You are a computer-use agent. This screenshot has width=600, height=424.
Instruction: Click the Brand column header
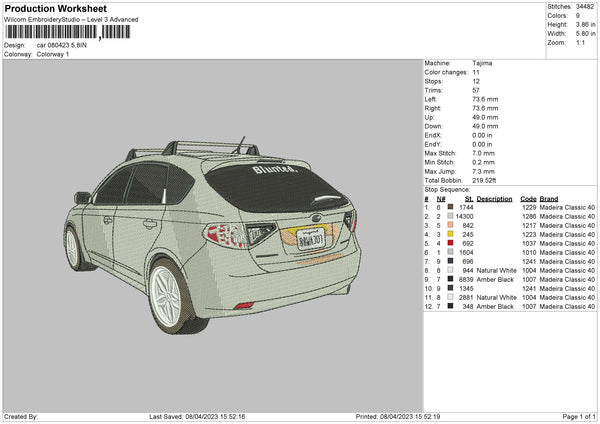tap(549, 198)
